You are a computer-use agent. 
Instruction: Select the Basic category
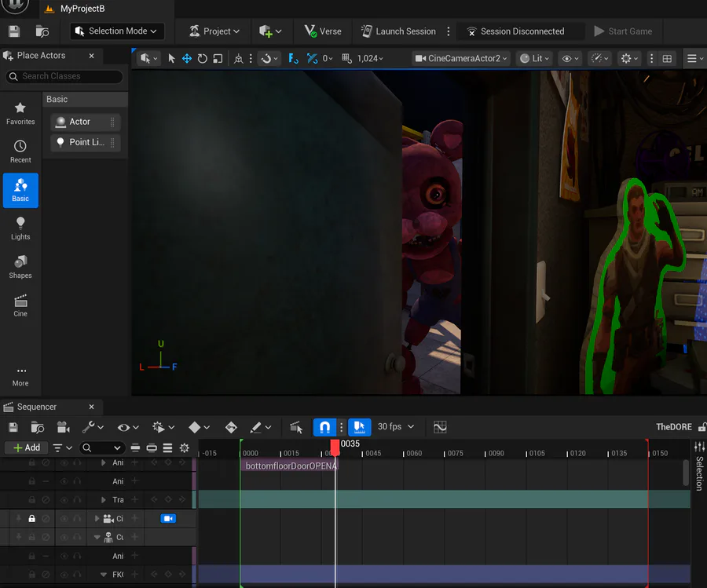click(20, 190)
